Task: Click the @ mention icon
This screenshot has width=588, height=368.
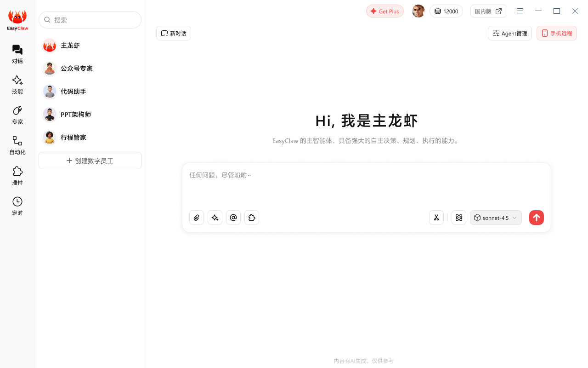Action: tap(233, 218)
